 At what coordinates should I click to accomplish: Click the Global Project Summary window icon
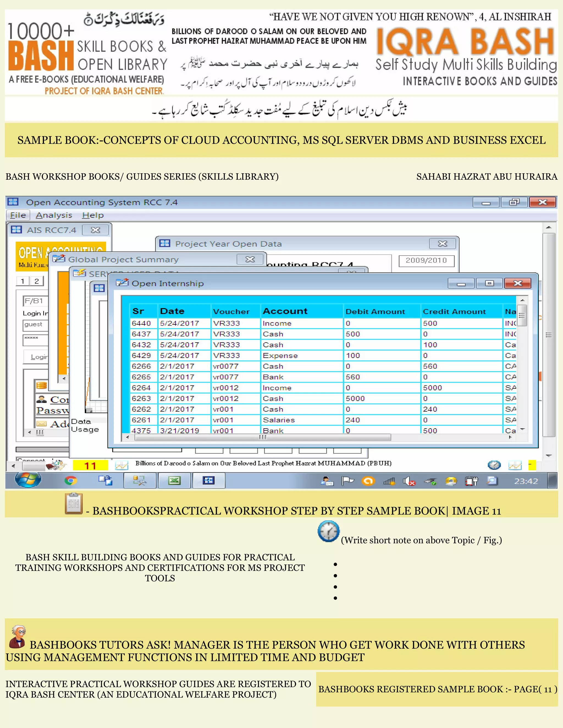[58, 259]
